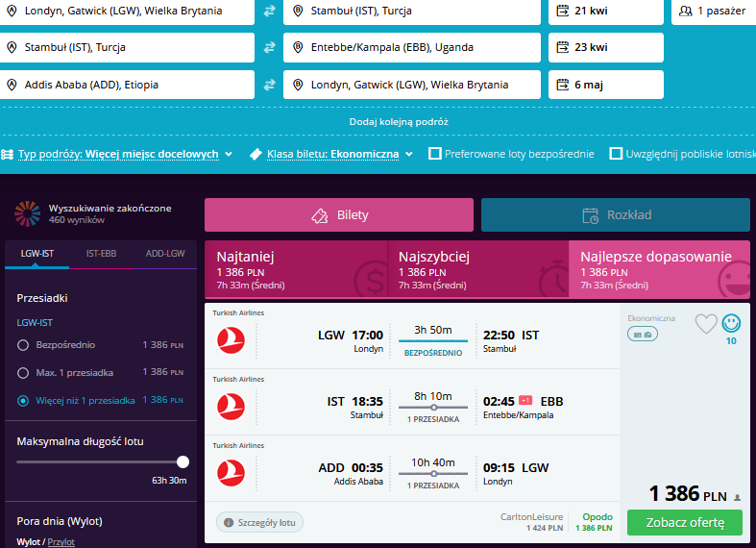The image size is (756, 548).
Task: Click Londyn Gatwick origin field in first row
Action: [x=128, y=12]
